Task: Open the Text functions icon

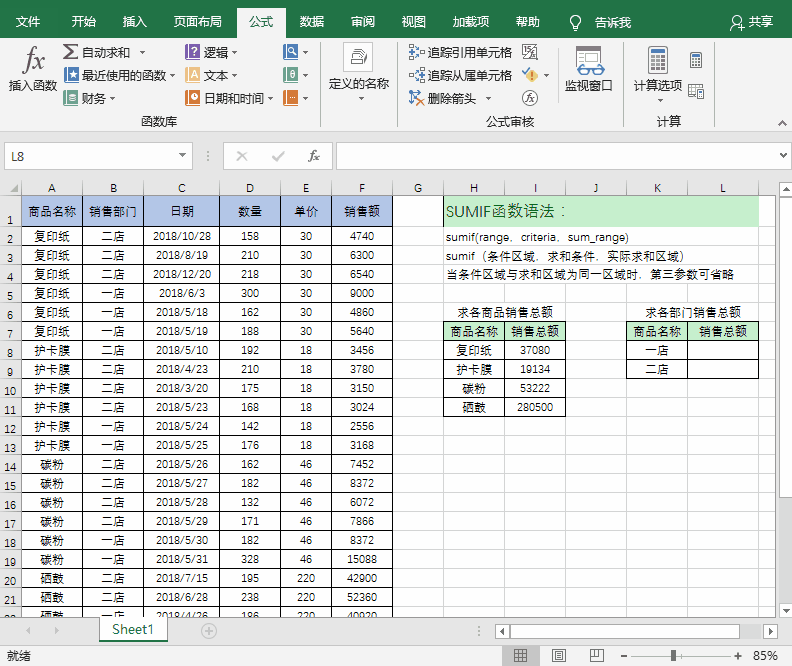Action: pos(192,75)
